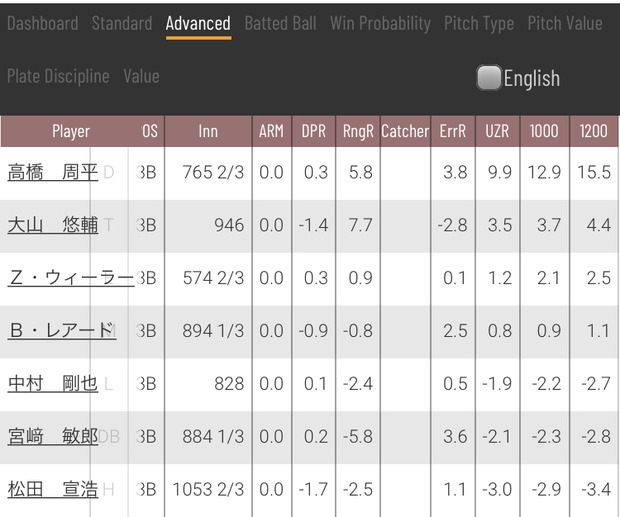
Task: Sort by the ErrR column header
Action: point(453,131)
